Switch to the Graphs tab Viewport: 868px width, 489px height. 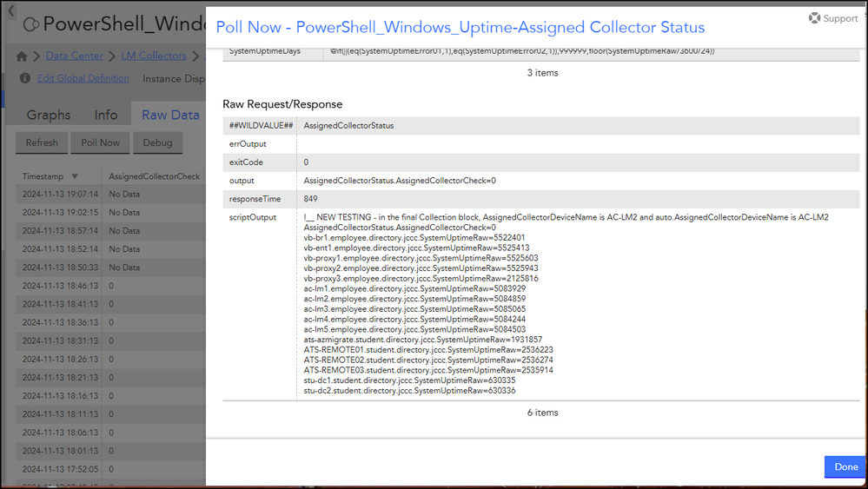[49, 115]
